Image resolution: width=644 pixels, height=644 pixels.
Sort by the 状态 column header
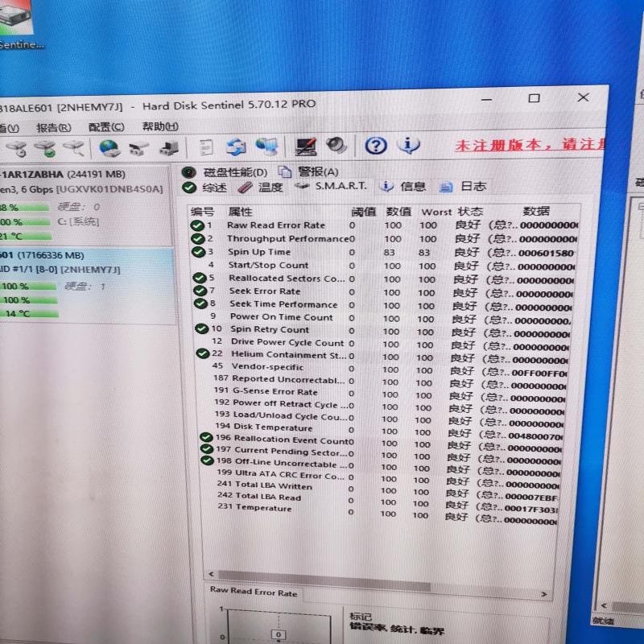tap(471, 212)
